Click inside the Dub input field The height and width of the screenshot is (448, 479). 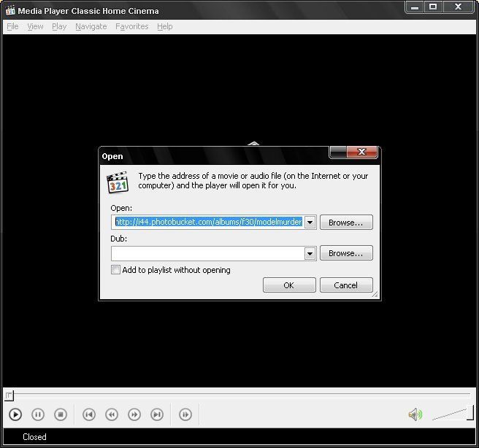207,253
